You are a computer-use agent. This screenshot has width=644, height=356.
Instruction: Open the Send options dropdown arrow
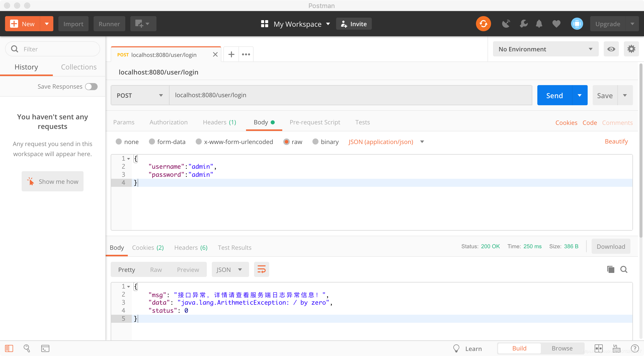pyautogui.click(x=580, y=95)
